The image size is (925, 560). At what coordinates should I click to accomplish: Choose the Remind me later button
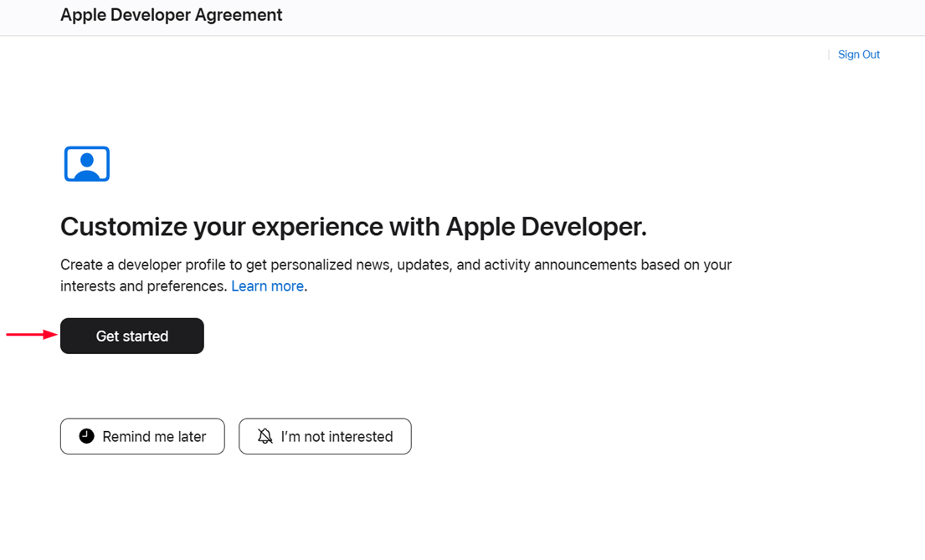(x=142, y=436)
